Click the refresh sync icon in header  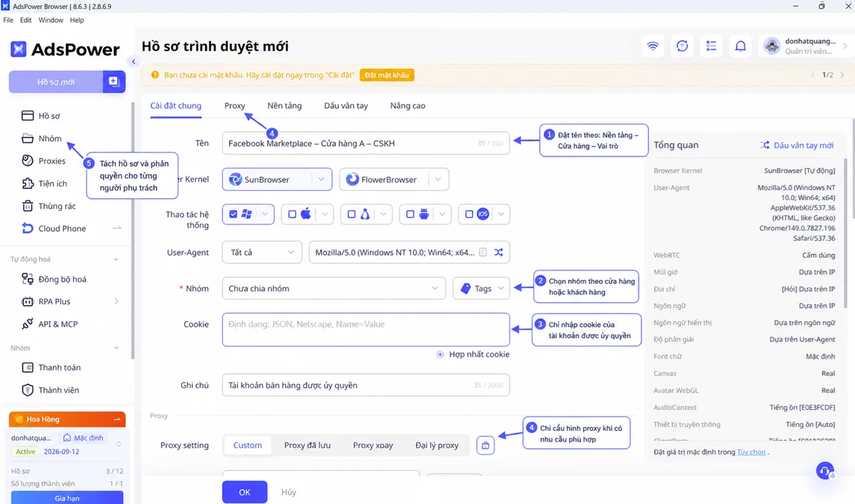coord(682,46)
